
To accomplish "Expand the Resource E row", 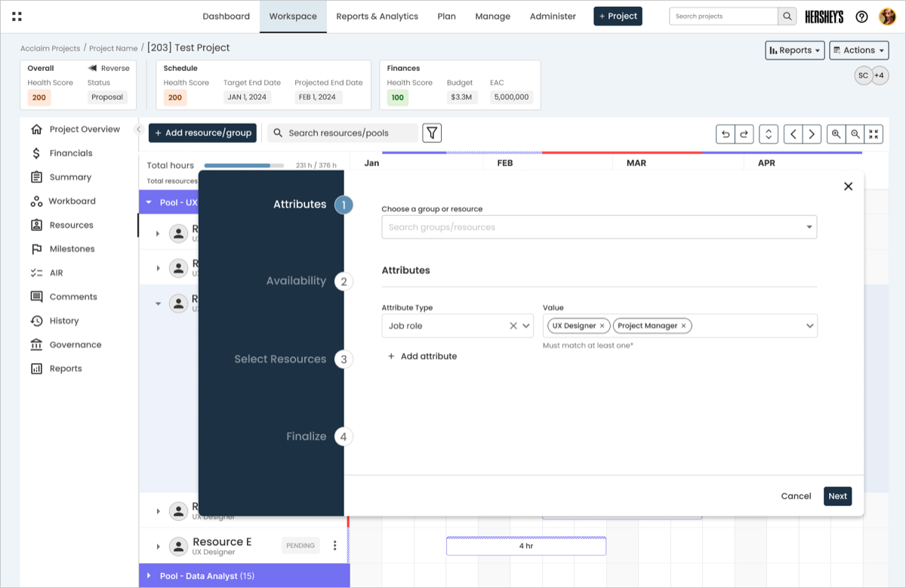I will [x=158, y=546].
